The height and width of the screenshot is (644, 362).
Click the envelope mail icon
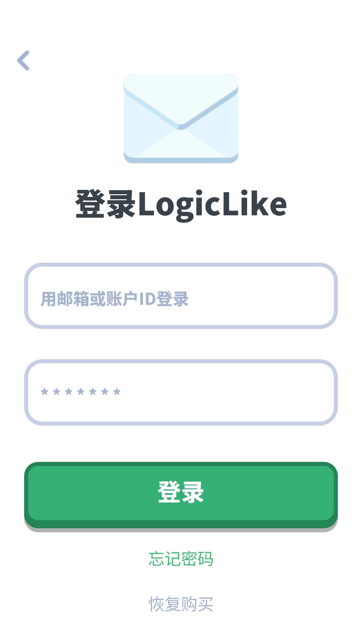(x=181, y=119)
